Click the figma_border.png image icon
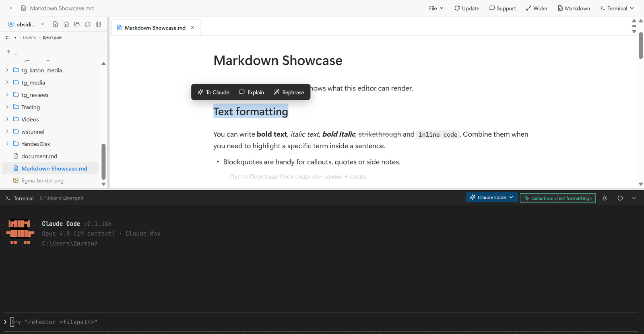 pos(16,180)
